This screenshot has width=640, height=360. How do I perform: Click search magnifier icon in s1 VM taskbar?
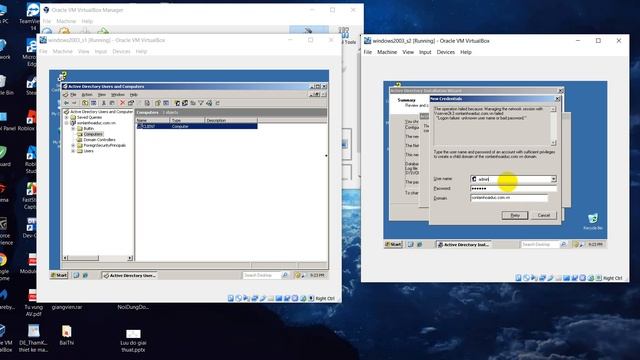(x=285, y=276)
